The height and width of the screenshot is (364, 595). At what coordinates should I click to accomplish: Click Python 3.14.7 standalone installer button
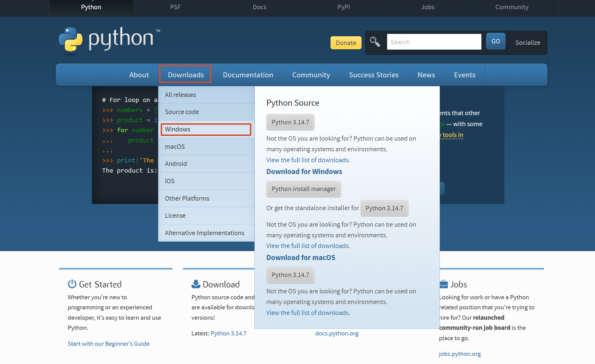coord(384,208)
